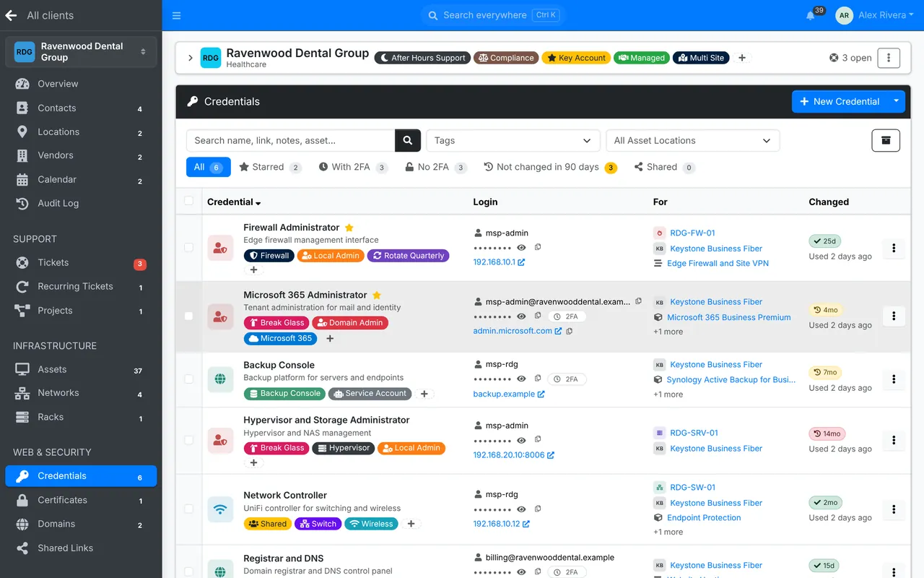
Task: Open Certificates in the sidebar
Action: [81, 500]
